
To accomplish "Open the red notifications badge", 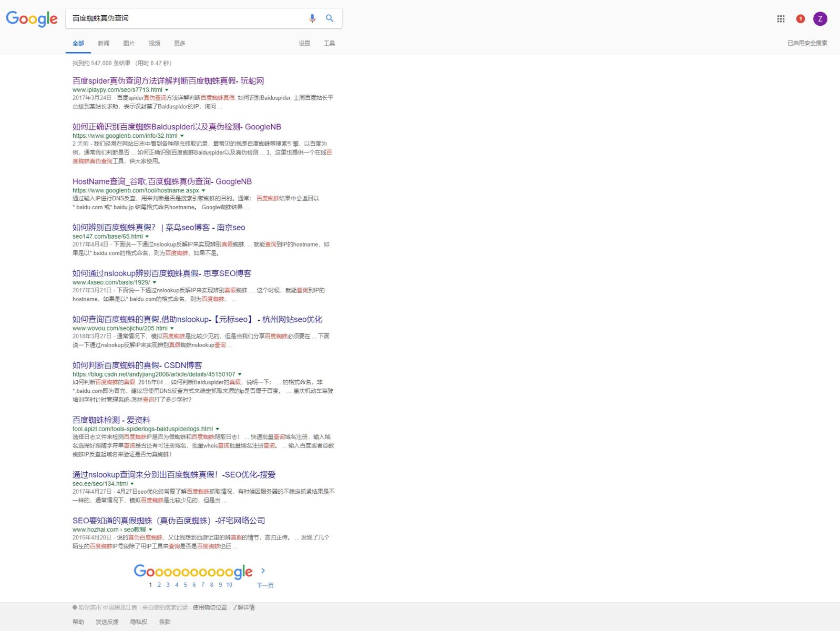I will click(x=801, y=19).
